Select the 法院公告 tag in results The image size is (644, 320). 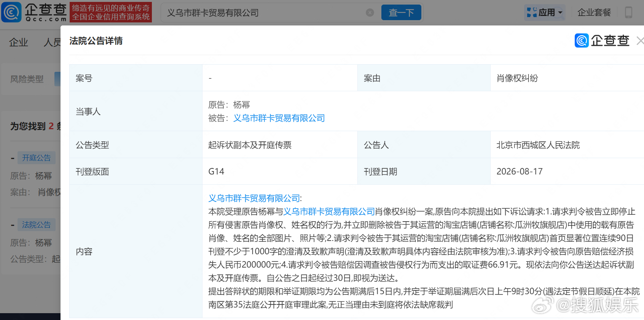coord(36,225)
